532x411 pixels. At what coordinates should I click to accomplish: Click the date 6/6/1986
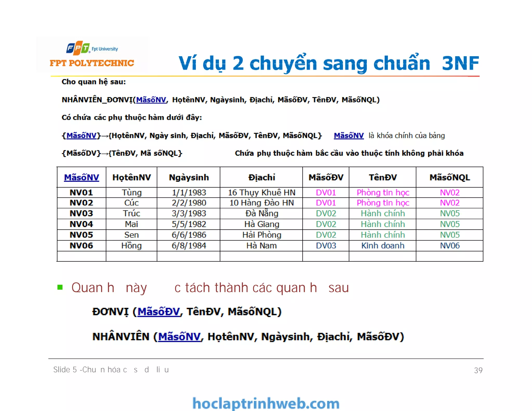click(x=189, y=235)
